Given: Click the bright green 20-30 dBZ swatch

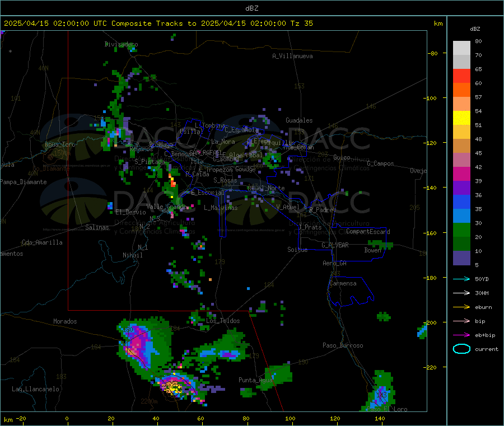Looking at the screenshot, I should (x=461, y=230).
